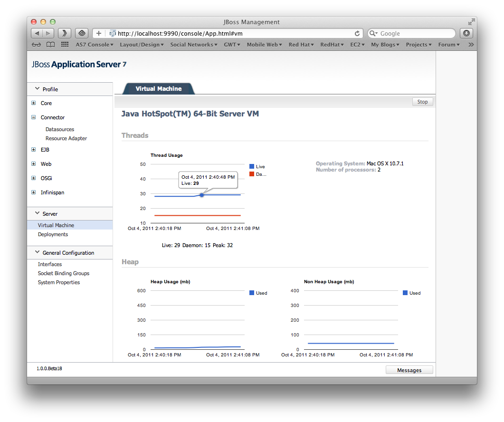Click the 'Live: 29 Daemon: 15 Peak: 32' summary

[x=197, y=245]
